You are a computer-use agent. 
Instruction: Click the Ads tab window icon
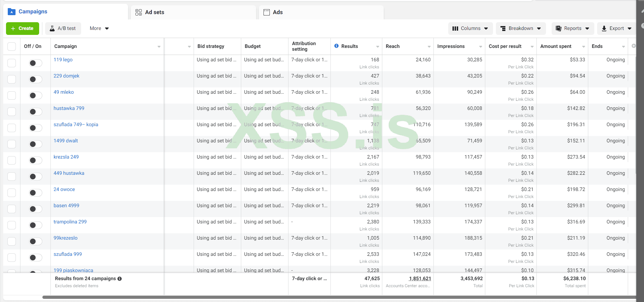(267, 12)
